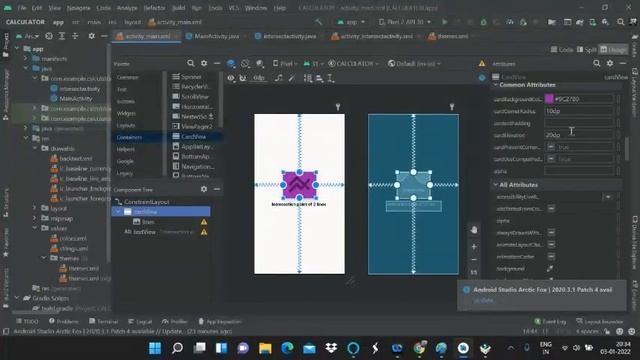The height and width of the screenshot is (360, 640).
Task: Click the guidelines icon in designer toolbar
Action: pyautogui.click(x=331, y=78)
